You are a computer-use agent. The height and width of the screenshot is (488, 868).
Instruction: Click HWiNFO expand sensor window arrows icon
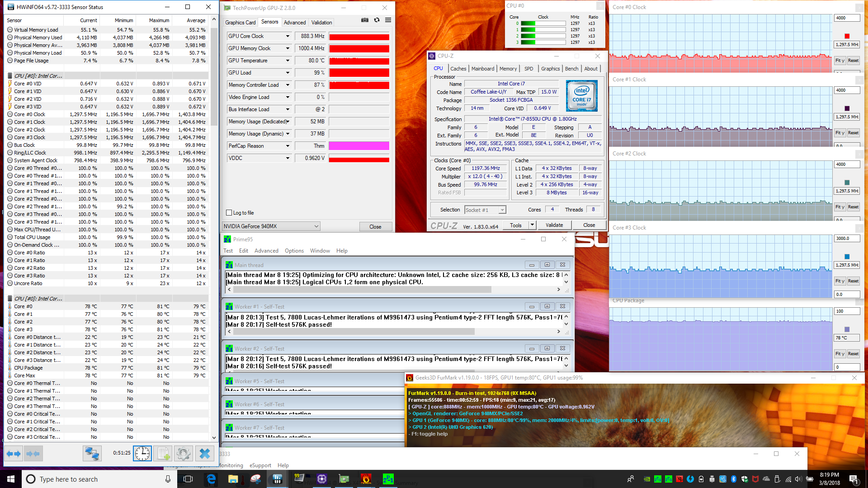(x=13, y=453)
